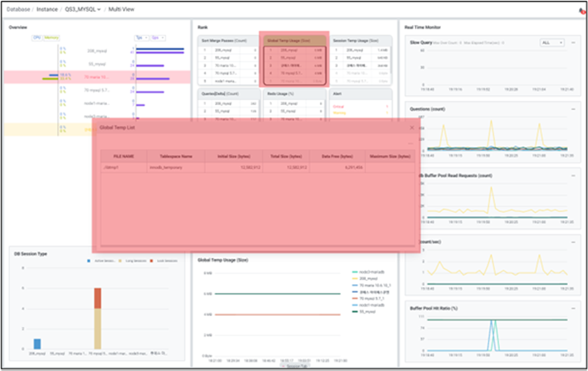Select the Instance breadcrumb item
588x371 pixels.
47,9
